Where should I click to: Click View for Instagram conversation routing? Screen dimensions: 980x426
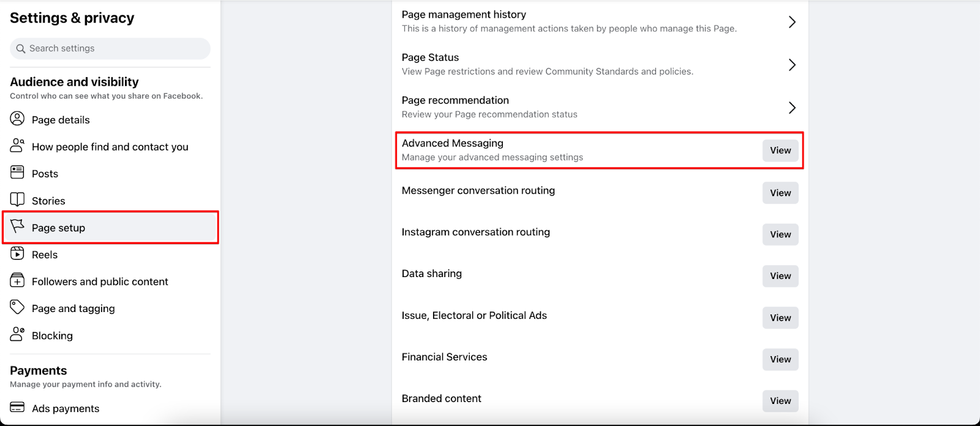[780, 234]
